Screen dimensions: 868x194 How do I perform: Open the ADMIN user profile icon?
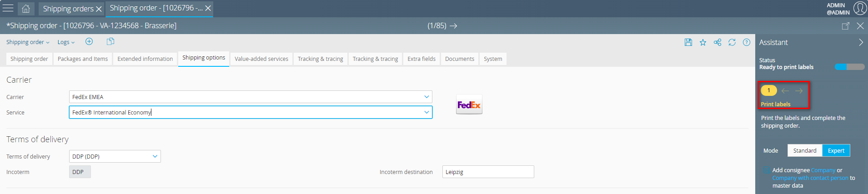859,8
